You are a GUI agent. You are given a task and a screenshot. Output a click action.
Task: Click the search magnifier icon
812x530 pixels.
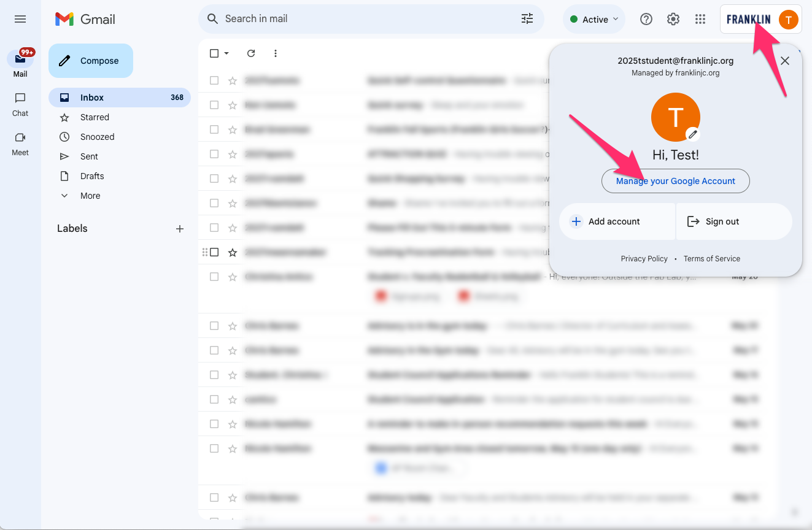(x=213, y=19)
